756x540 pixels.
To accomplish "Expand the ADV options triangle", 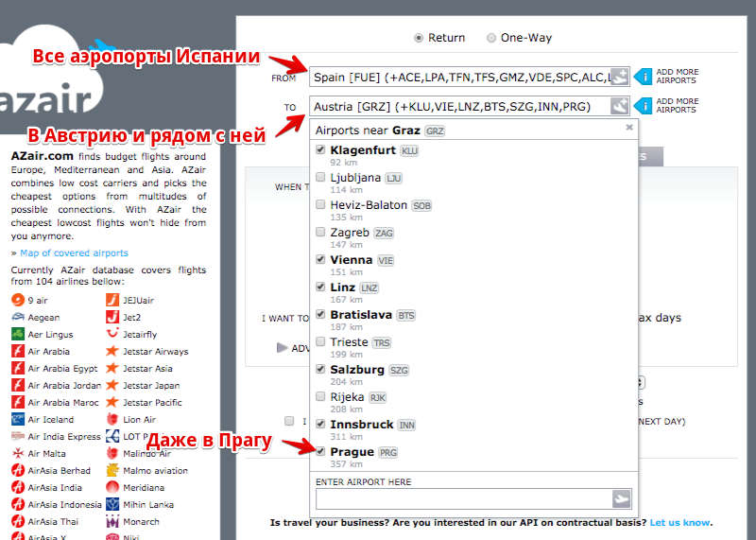I will [x=282, y=347].
